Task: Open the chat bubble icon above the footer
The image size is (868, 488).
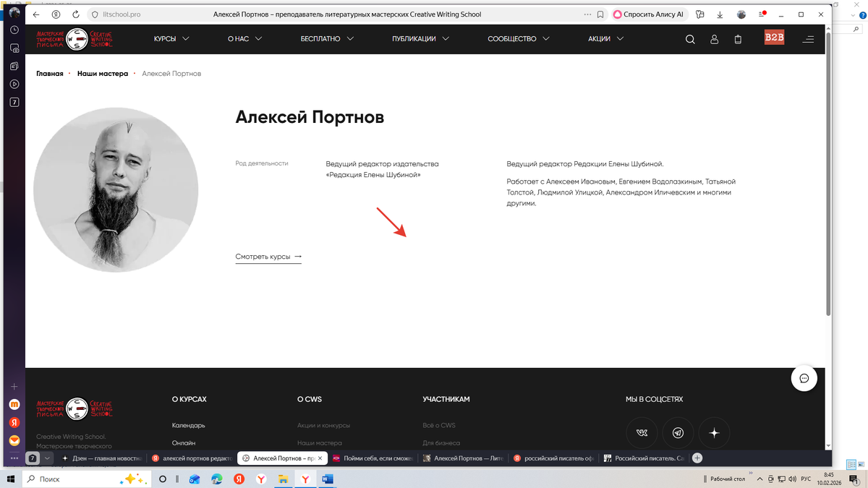Action: (804, 377)
